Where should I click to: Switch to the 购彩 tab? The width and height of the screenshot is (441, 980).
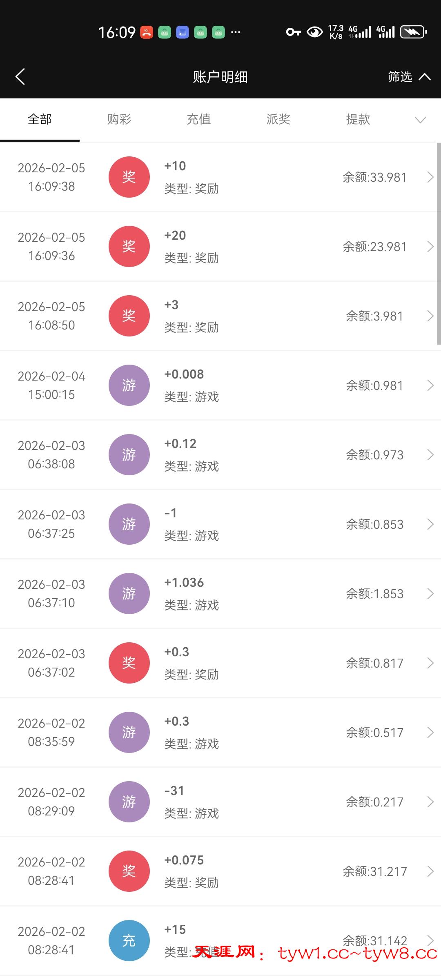[119, 119]
